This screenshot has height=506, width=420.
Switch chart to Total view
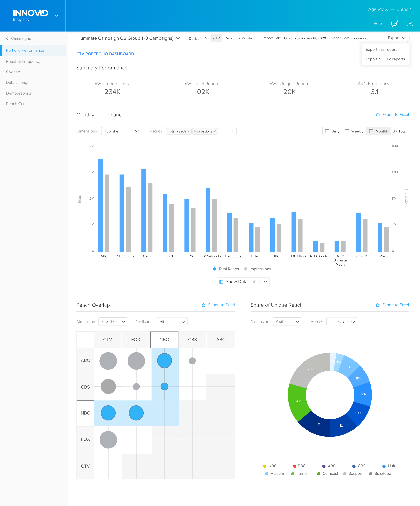point(400,131)
